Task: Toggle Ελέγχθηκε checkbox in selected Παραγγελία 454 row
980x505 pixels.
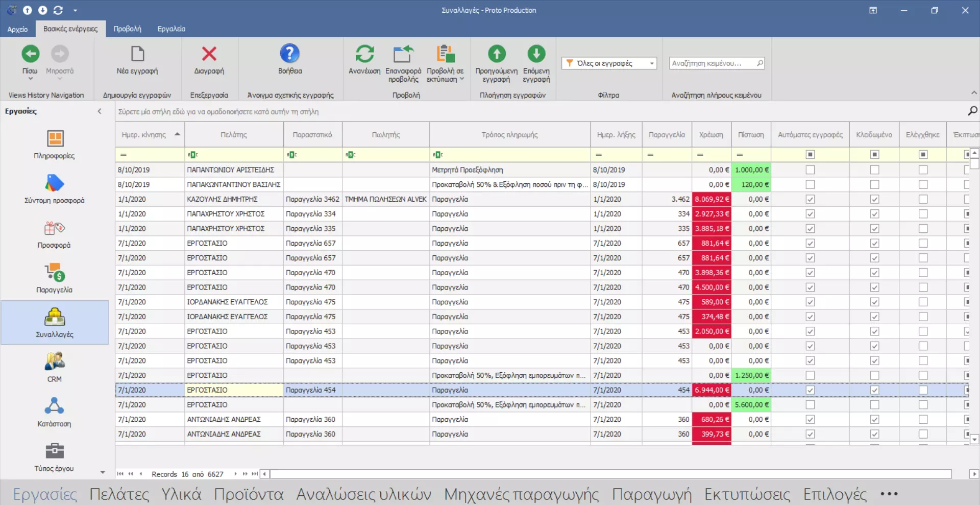Action: 923,390
